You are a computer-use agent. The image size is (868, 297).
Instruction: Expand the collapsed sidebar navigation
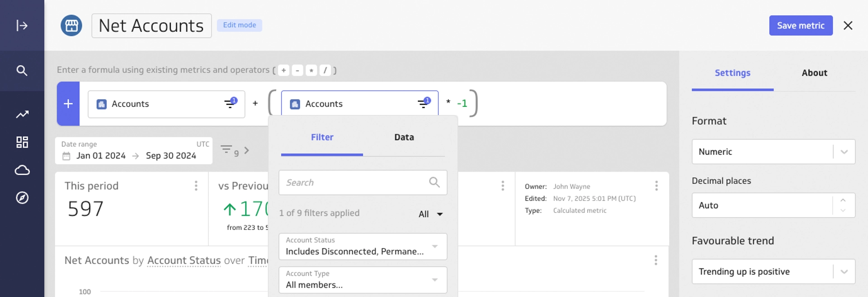(22, 25)
